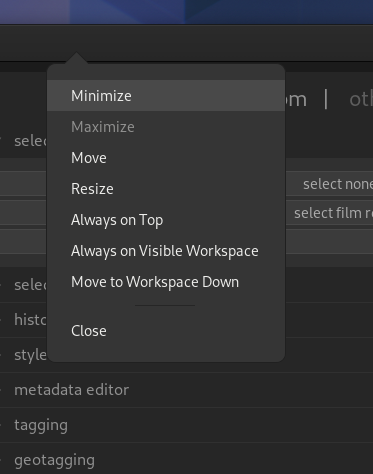Open the other views tab
This screenshot has width=373, height=474.
[x=361, y=99]
